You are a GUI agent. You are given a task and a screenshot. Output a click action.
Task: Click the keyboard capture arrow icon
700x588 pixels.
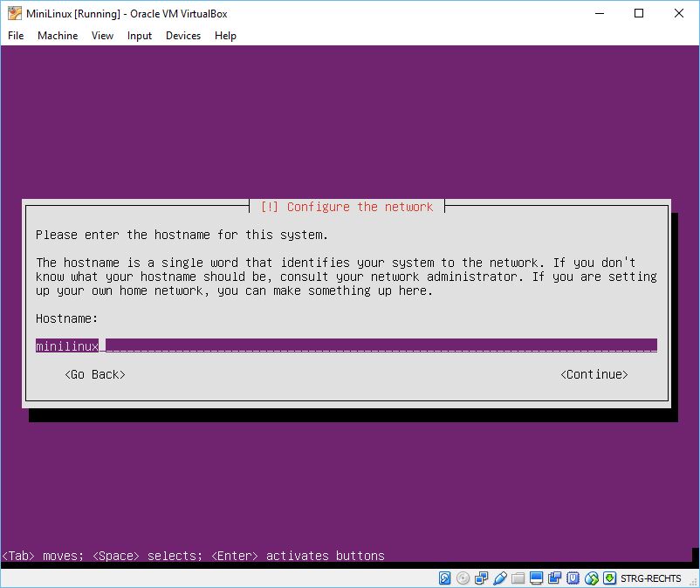[x=608, y=578]
